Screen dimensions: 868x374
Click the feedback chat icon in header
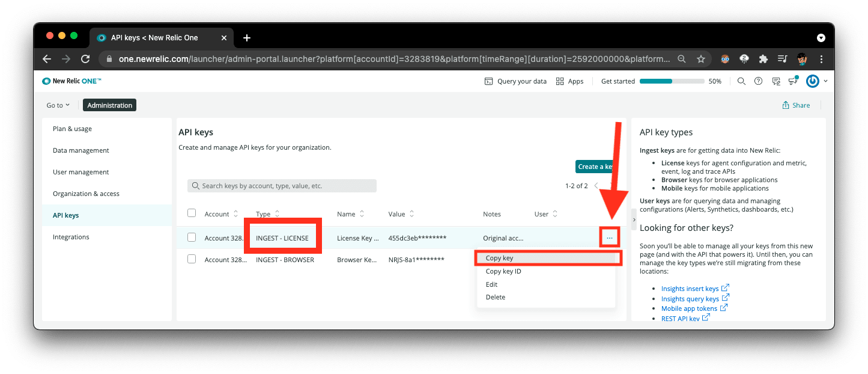776,81
